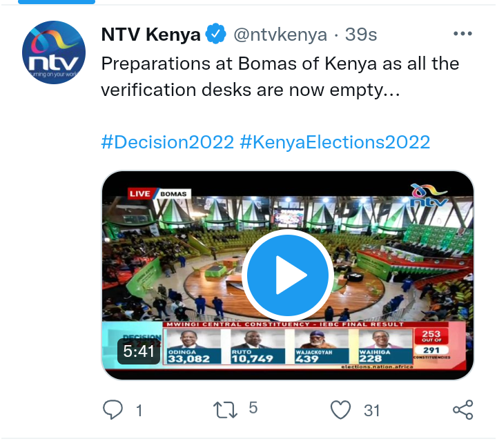Click the like count of 31
Screen dimensions: 497x448
(372, 411)
